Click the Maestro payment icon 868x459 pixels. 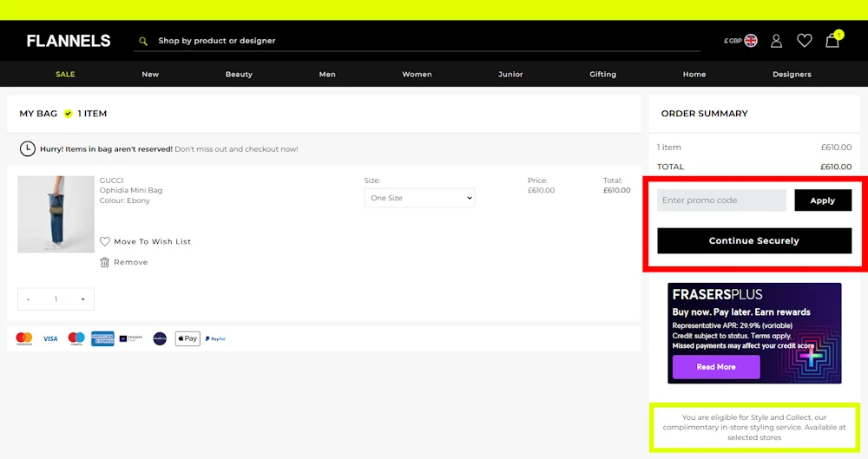(x=76, y=339)
